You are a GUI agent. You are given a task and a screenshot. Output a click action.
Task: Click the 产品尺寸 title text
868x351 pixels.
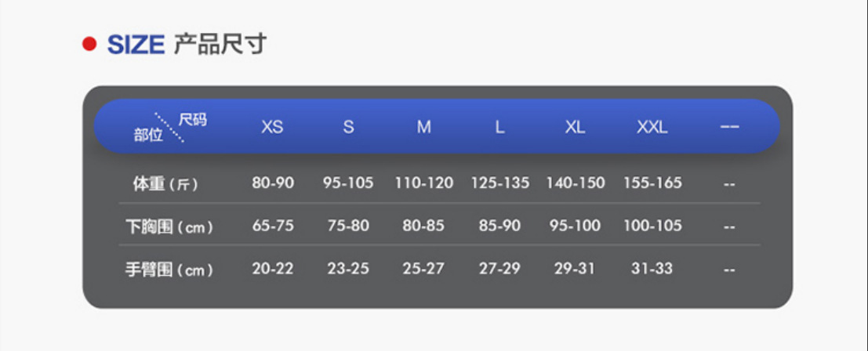point(220,45)
